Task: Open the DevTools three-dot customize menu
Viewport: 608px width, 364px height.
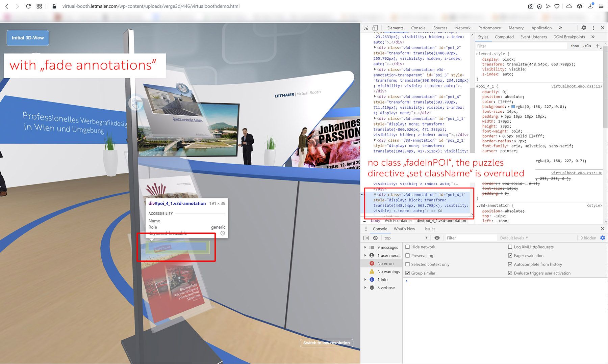Action: coord(593,28)
